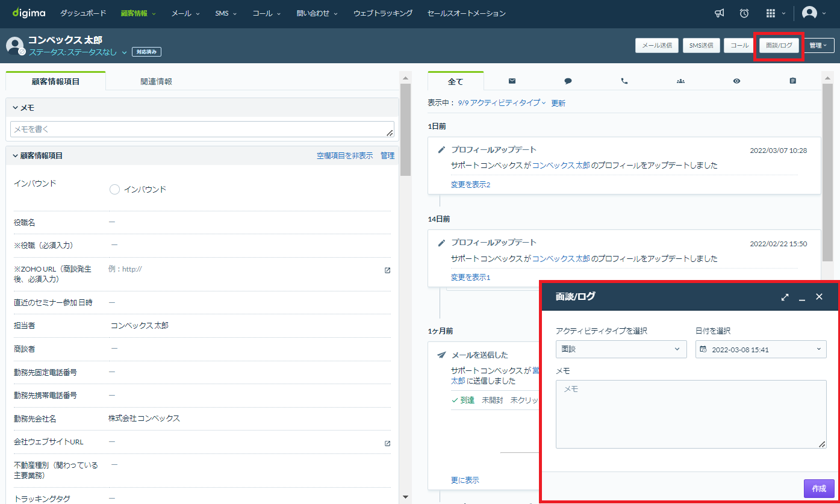Click the 担当者 value コンベックス 太郎

pyautogui.click(x=140, y=326)
